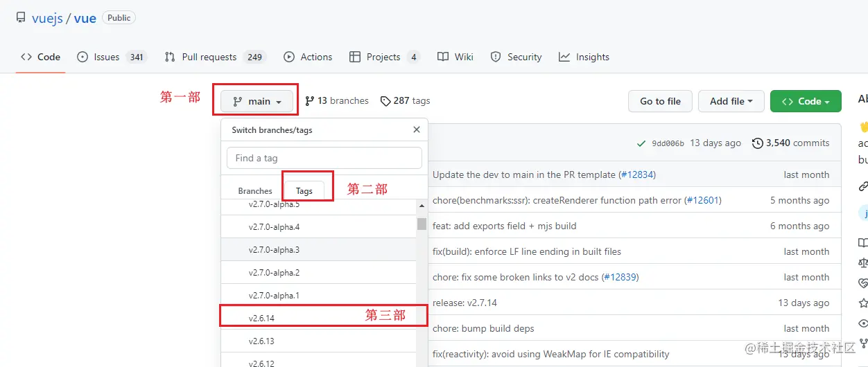Open pull request #12601 link
The height and width of the screenshot is (367, 868).
pyautogui.click(x=703, y=200)
